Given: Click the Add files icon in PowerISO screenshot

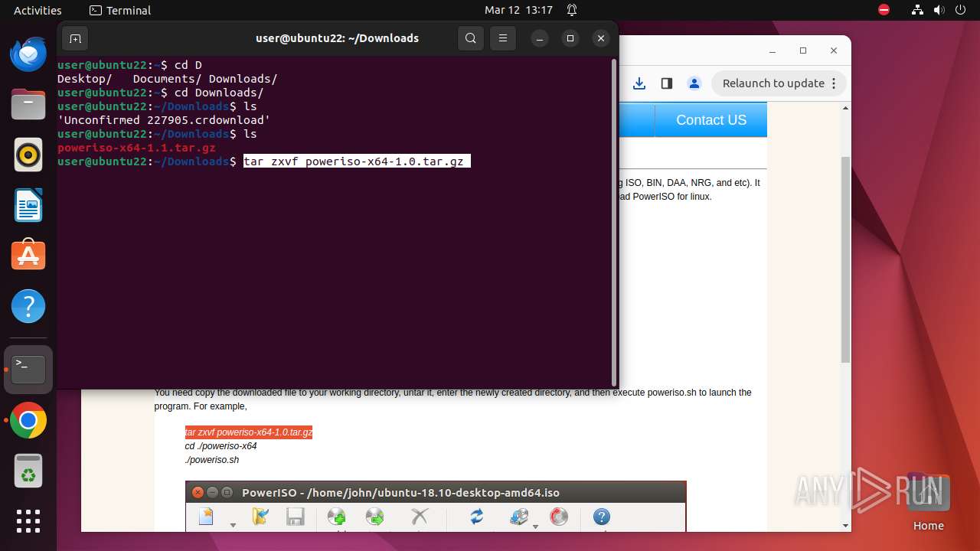Looking at the screenshot, I should click(336, 518).
